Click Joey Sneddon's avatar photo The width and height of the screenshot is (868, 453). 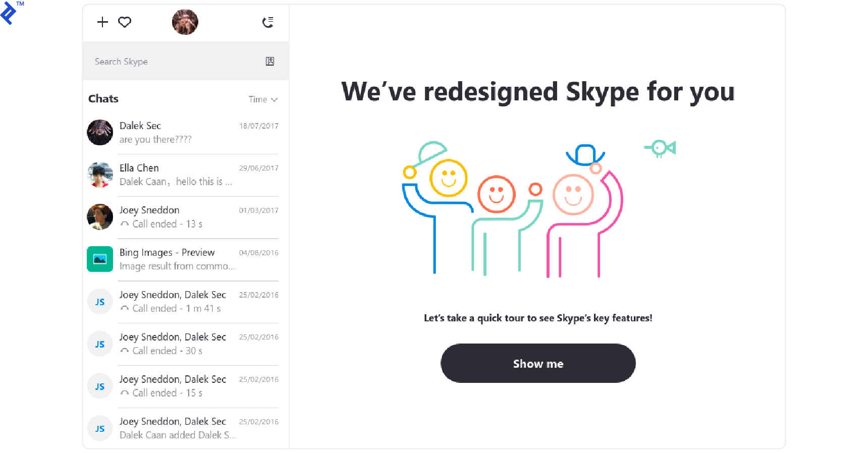tap(100, 217)
